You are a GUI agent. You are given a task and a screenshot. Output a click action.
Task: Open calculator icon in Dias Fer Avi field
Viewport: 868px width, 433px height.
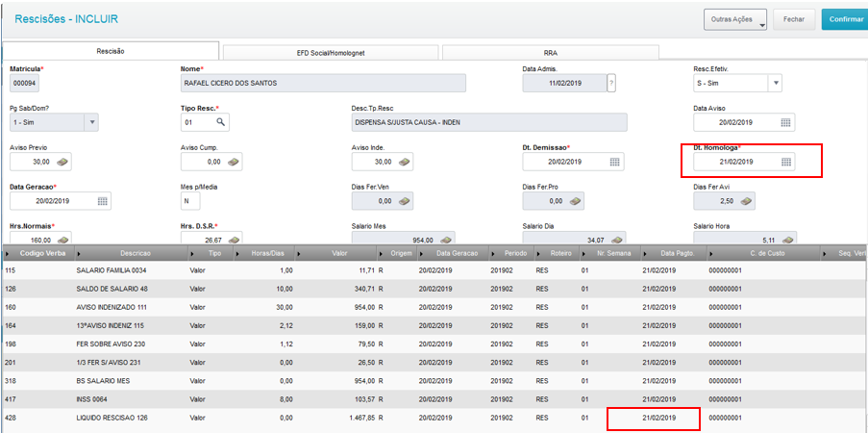click(x=746, y=201)
